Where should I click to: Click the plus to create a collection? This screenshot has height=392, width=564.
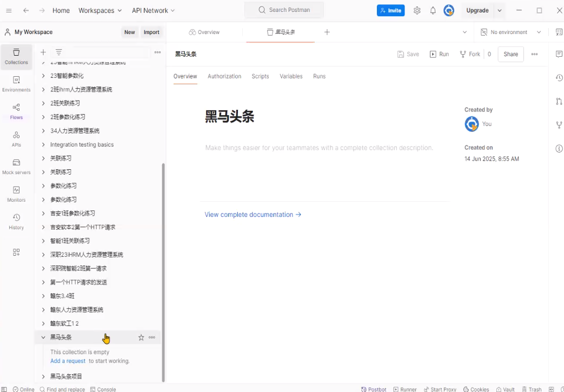point(43,52)
